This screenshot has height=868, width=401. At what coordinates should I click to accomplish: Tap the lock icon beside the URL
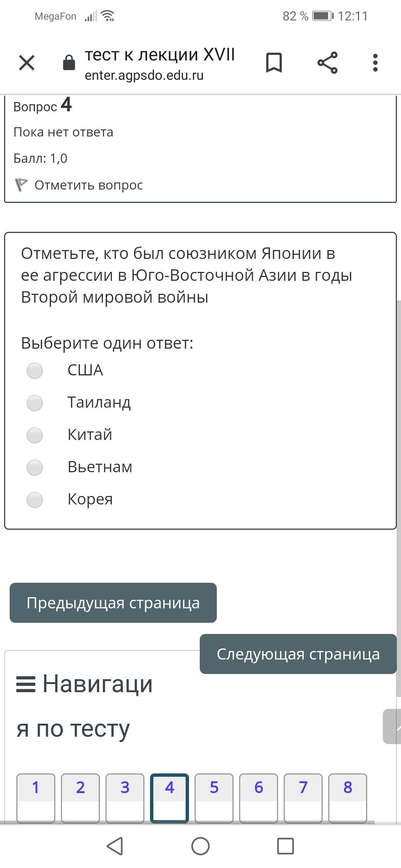coord(69,62)
